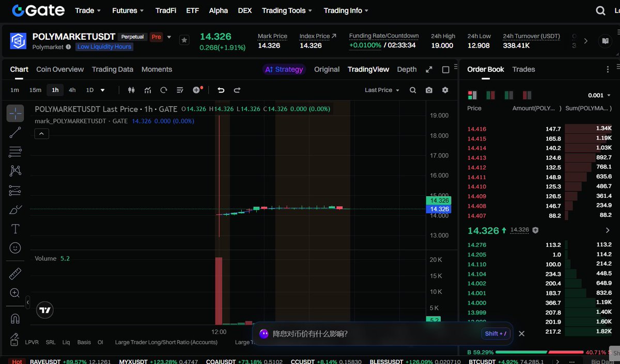Screen dimensions: 620x364
Task: Open the forecasting and position tools
Action: (15, 191)
